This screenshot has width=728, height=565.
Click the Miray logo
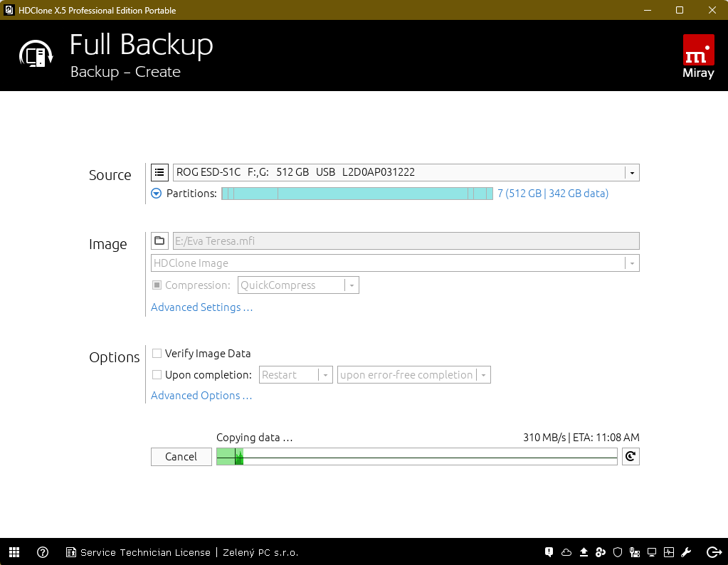tap(698, 56)
